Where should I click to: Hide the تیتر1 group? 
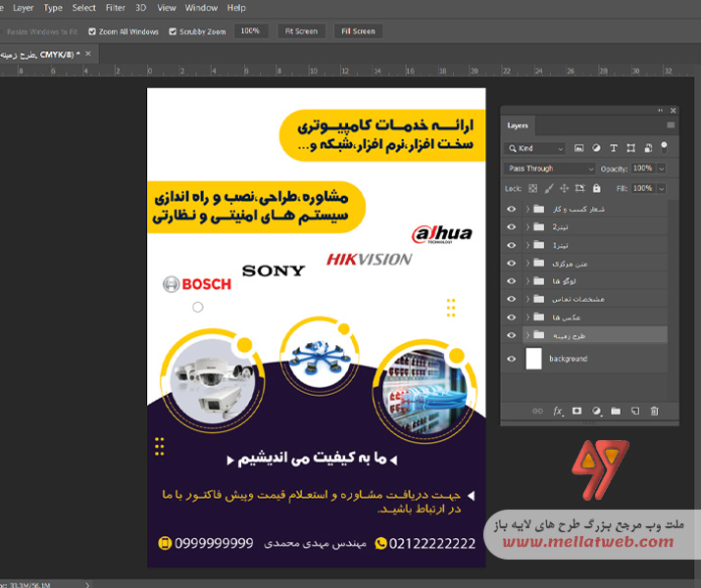(512, 245)
